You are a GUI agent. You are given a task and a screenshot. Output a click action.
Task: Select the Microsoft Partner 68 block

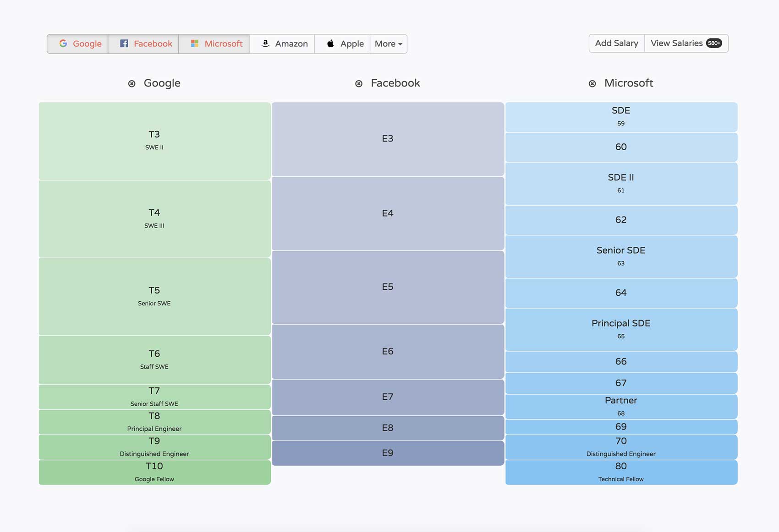(x=621, y=407)
